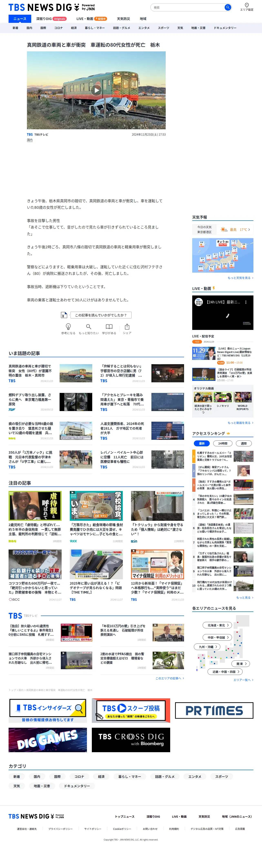Image resolution: width=262 pixels, height=868 pixels.
Task: Expand today's weather with the chevron arrow
Action: (x=249, y=229)
